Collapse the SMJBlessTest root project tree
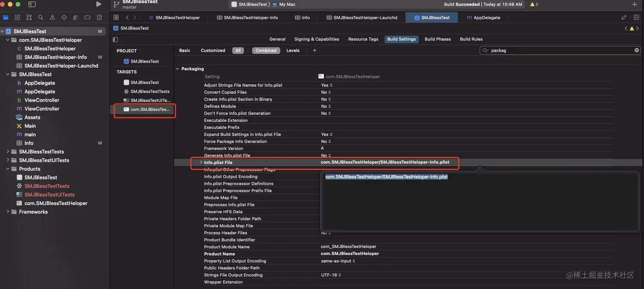The width and height of the screenshot is (644, 289). pos(3,31)
